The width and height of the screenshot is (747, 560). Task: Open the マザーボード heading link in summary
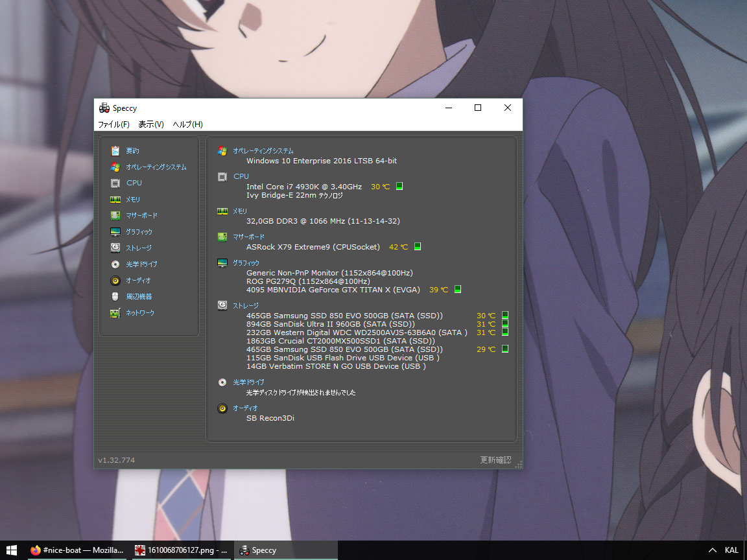click(x=248, y=237)
